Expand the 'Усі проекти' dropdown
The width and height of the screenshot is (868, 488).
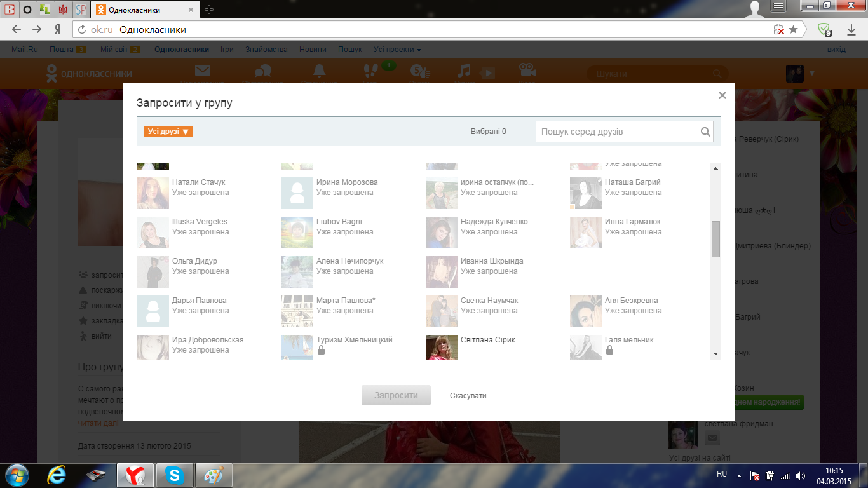tap(397, 50)
